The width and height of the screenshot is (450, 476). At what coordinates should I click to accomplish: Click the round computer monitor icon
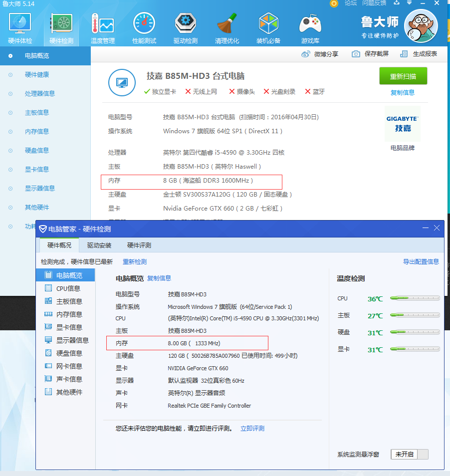click(x=122, y=82)
